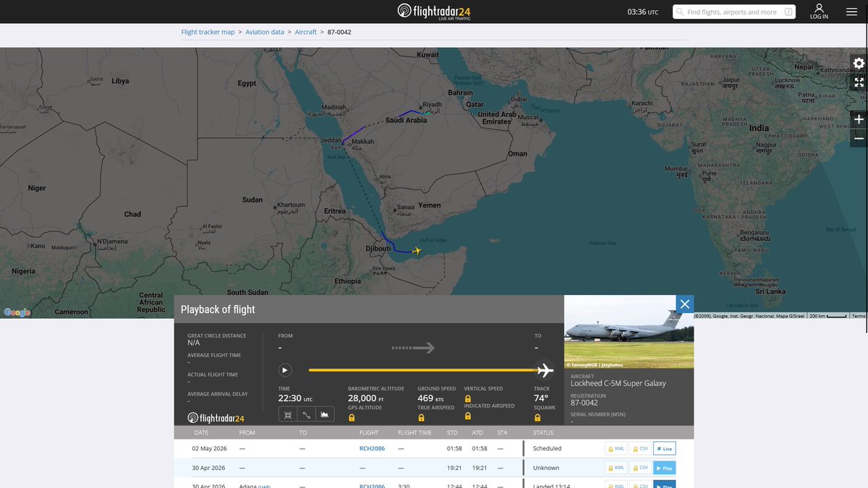Click 'Playback of flight' heading

coord(218,309)
